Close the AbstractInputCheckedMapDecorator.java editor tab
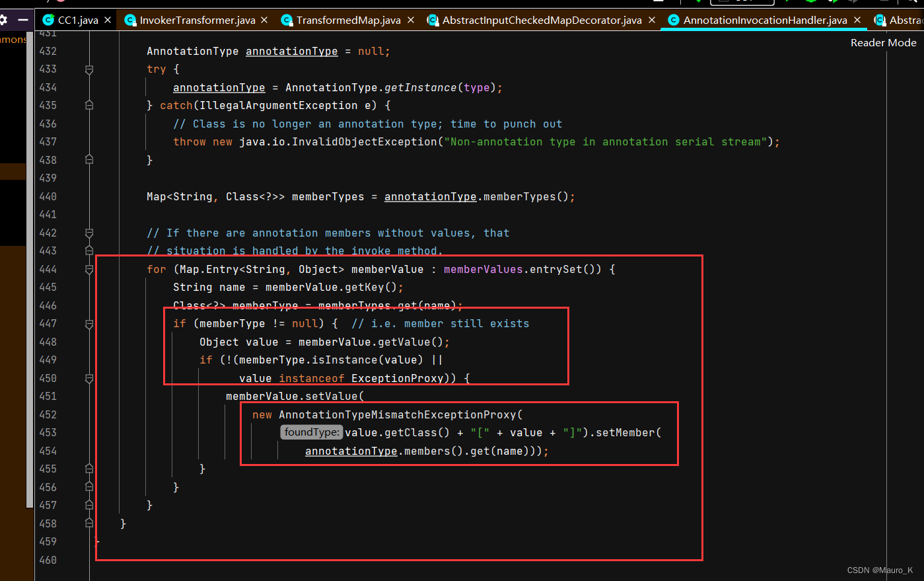 [652, 20]
